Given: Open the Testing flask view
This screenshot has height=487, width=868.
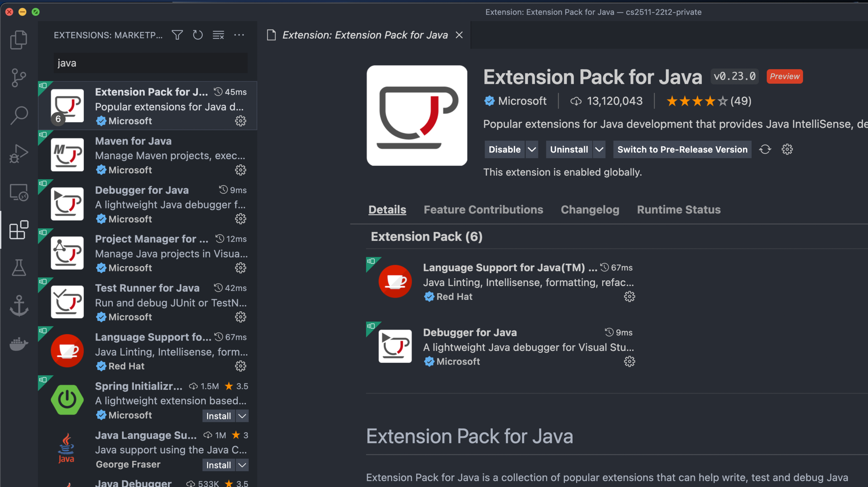Looking at the screenshot, I should pyautogui.click(x=19, y=268).
